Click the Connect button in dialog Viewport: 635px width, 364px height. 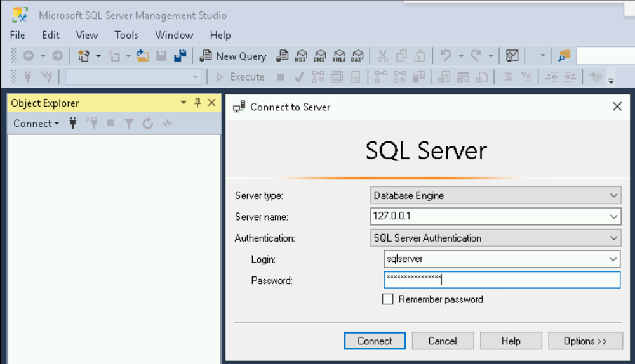[375, 341]
